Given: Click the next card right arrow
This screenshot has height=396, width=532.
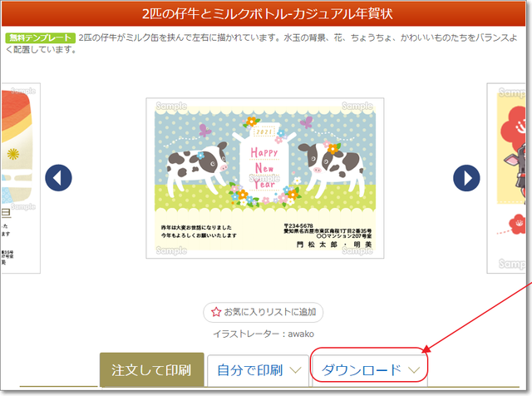Looking at the screenshot, I should (x=466, y=178).
